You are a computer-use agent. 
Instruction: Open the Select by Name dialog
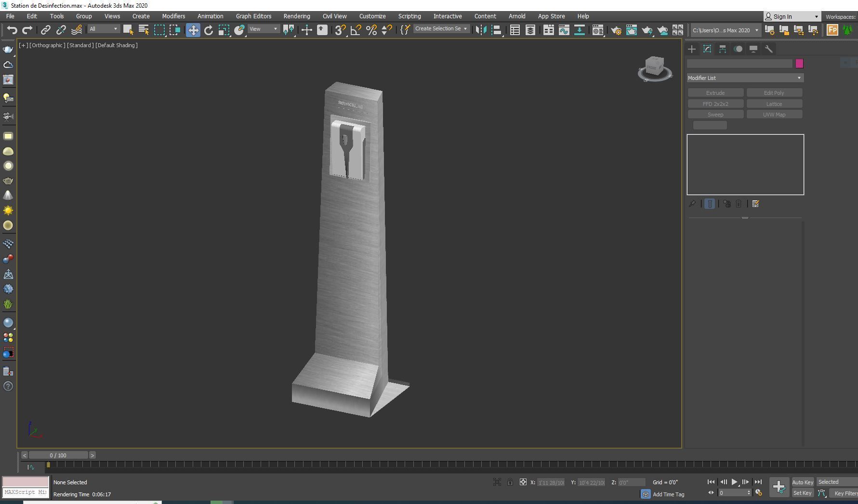coord(144,30)
